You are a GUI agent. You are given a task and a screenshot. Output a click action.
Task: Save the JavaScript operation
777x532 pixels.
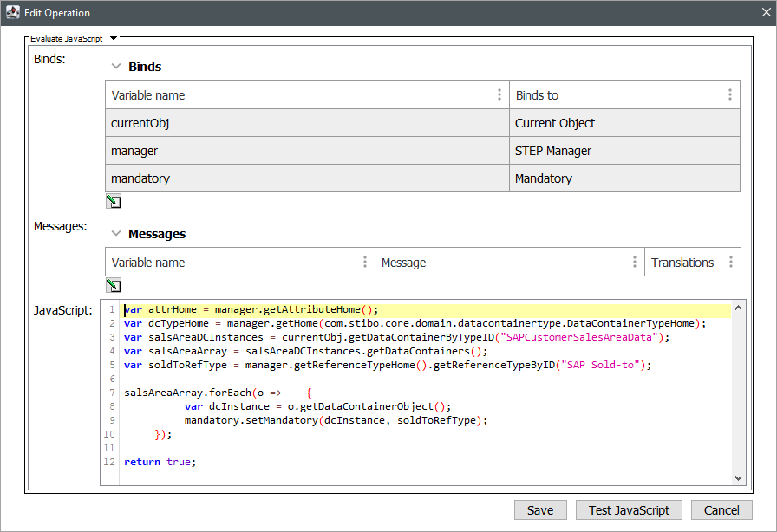pos(539,510)
